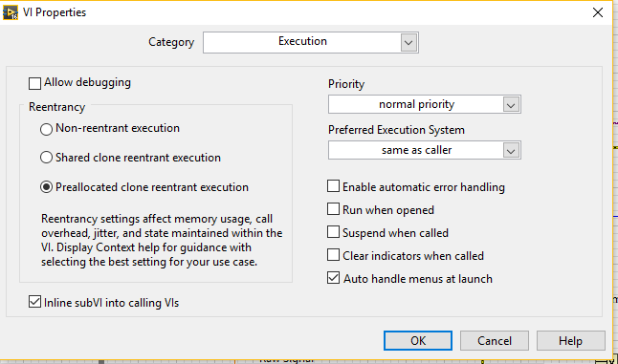
Task: Enable the Allow debugging checkbox
Action: tap(34, 83)
